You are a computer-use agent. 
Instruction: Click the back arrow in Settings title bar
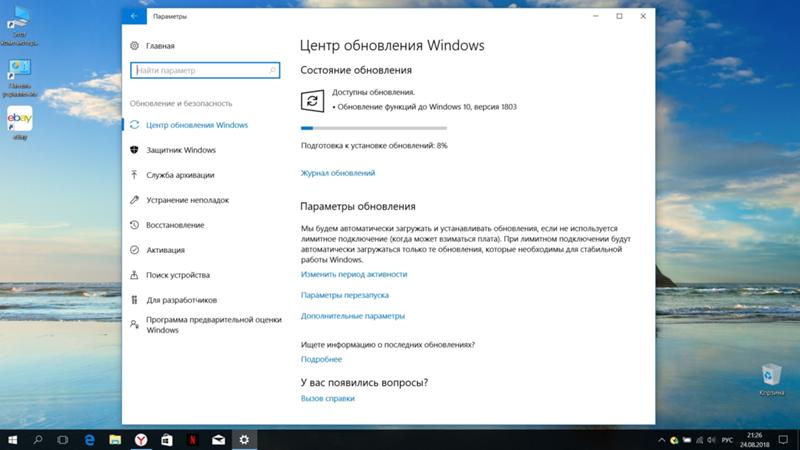(x=134, y=16)
